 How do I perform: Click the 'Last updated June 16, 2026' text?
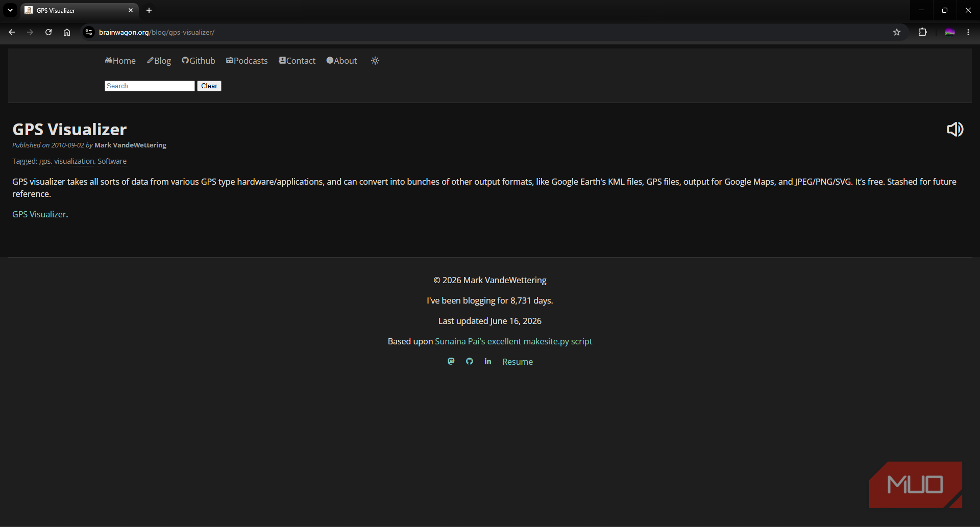coord(490,321)
